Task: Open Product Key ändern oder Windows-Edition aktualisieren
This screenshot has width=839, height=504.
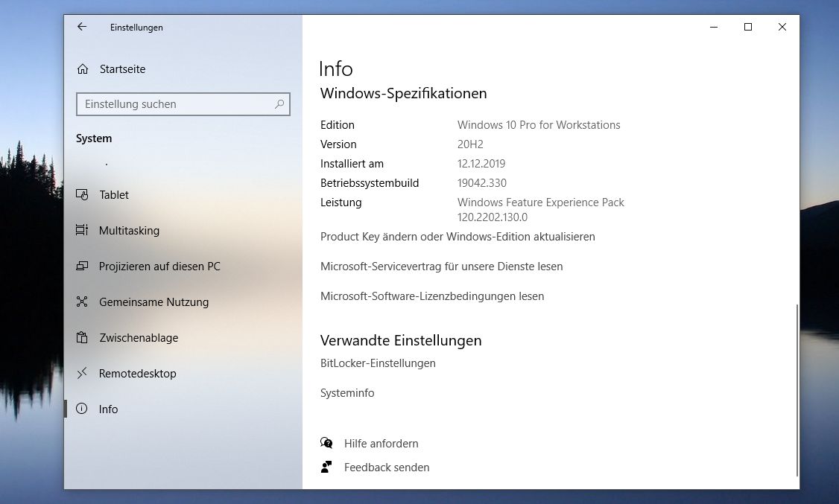Action: [458, 237]
